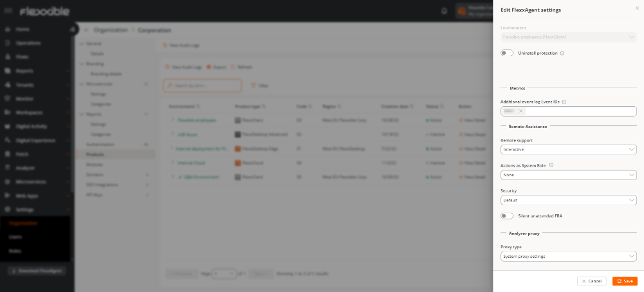Viewport: 644px width, 292px height.
Task: Select Domains in the organization tree
Action: [x=95, y=174]
